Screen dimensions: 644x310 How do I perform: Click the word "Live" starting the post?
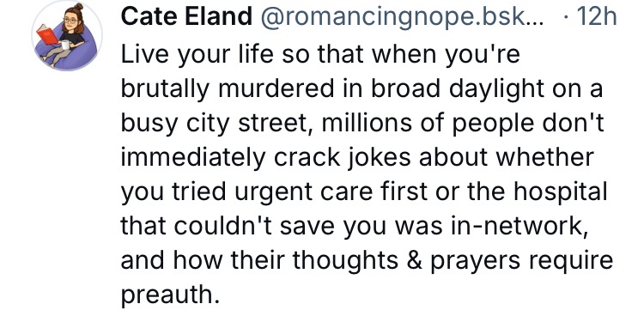pyautogui.click(x=145, y=55)
